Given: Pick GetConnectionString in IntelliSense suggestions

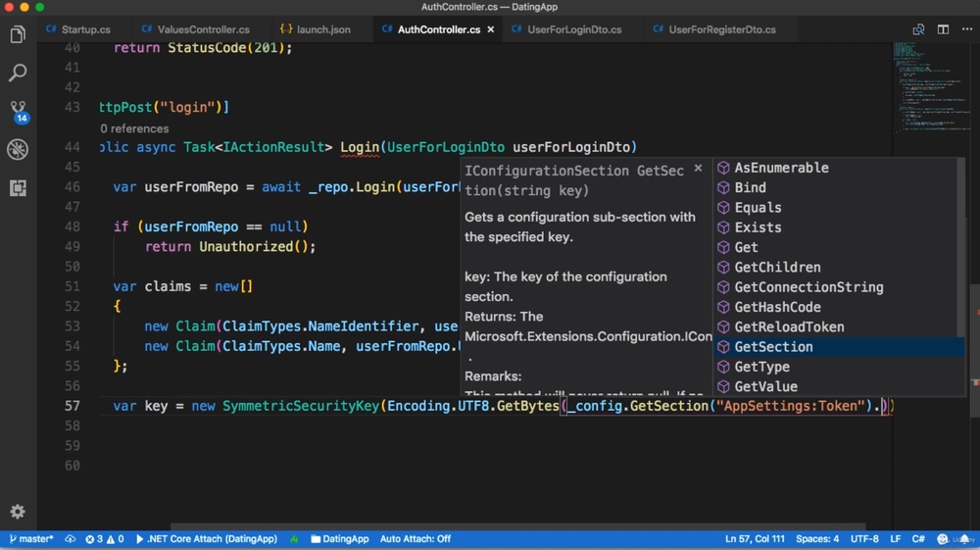Looking at the screenshot, I should pos(808,287).
